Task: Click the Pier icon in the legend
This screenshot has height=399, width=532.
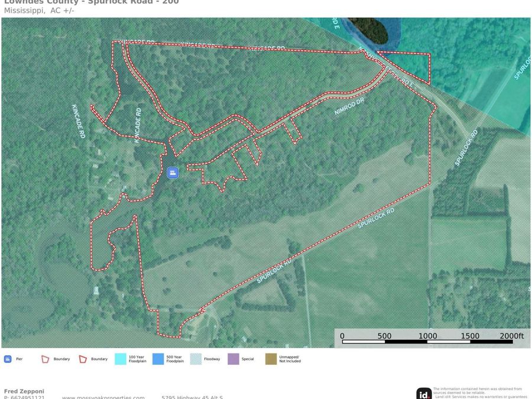Action: point(8,359)
